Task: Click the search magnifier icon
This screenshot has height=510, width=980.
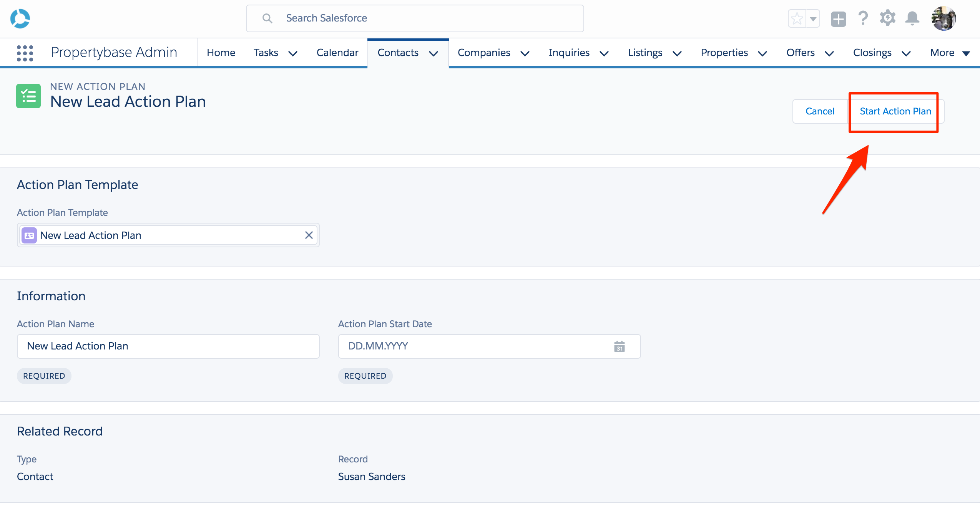Action: point(267,18)
